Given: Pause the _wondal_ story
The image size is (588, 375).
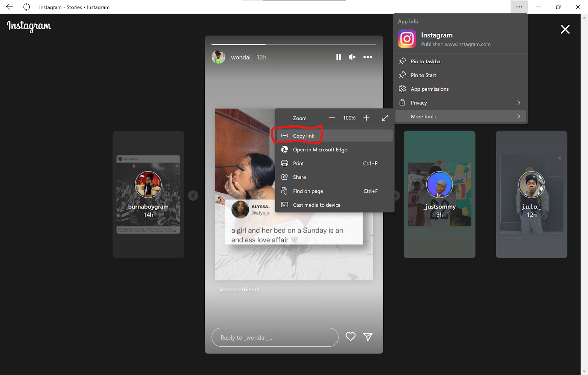Looking at the screenshot, I should (x=338, y=57).
